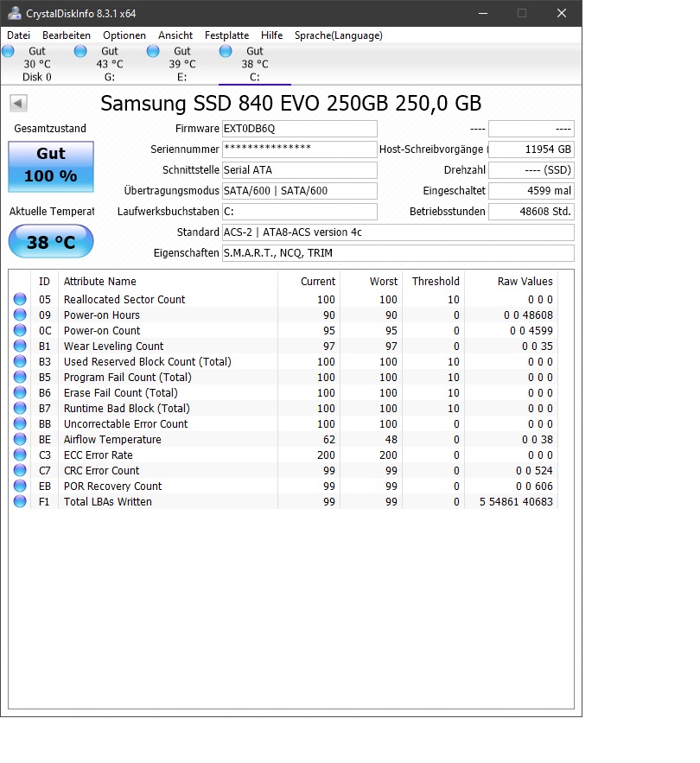This screenshot has width=700, height=763.
Task: Click the 38 °C temperature button
Action: pos(51,241)
